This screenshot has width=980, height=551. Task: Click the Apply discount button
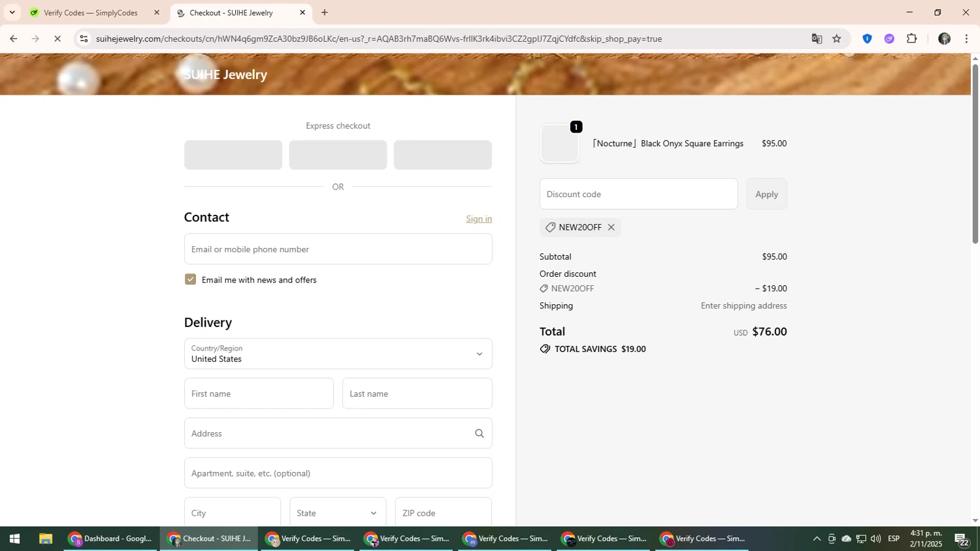click(x=766, y=194)
